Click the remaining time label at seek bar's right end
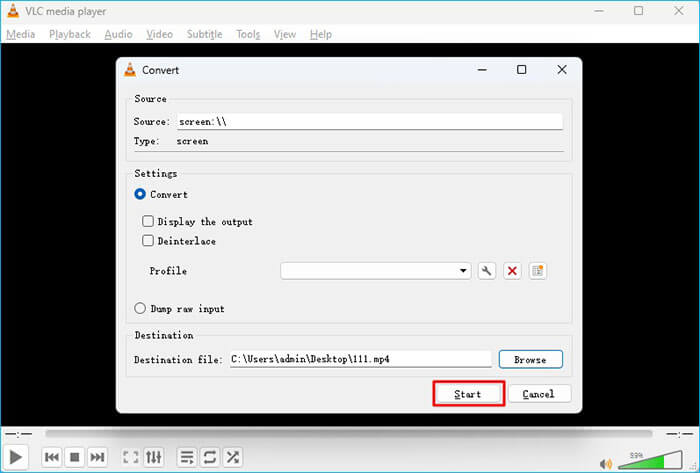This screenshot has width=700, height=473. click(680, 434)
